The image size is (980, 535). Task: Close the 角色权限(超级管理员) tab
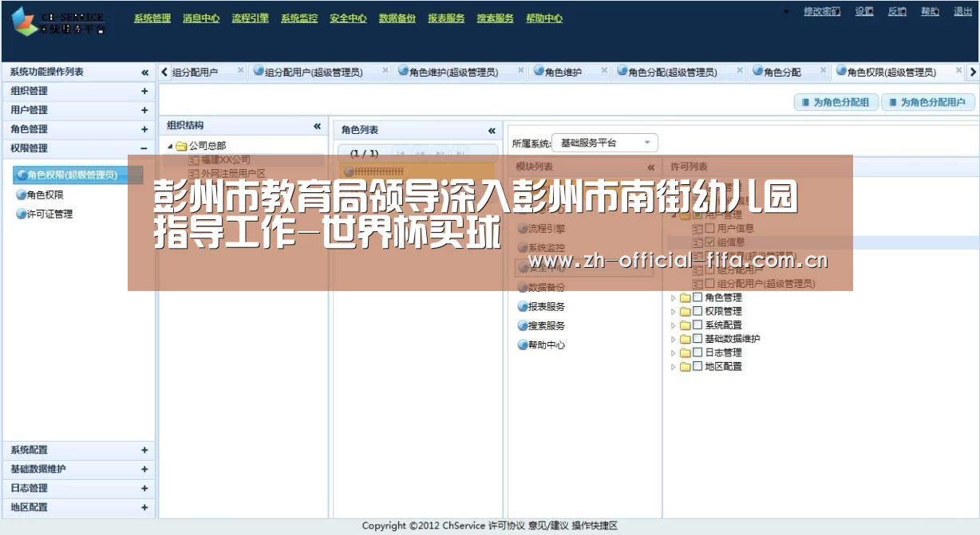pos(958,70)
